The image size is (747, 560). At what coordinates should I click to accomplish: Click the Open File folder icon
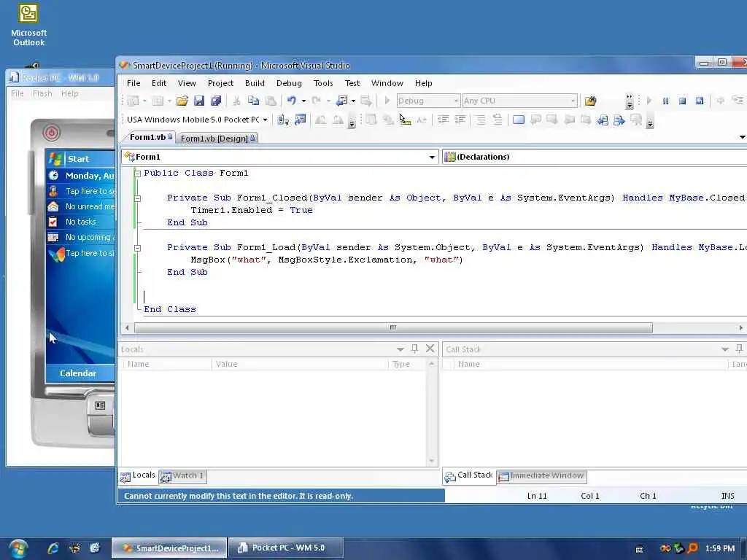point(182,101)
